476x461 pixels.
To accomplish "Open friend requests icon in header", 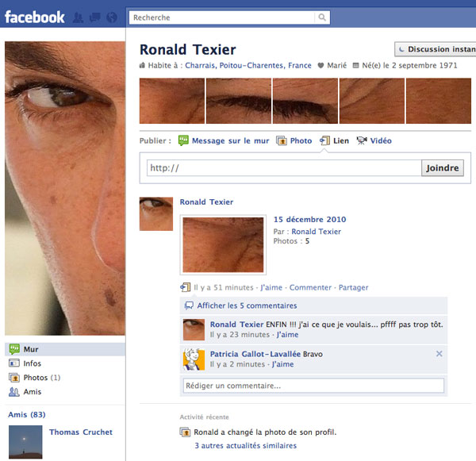I will [78, 17].
